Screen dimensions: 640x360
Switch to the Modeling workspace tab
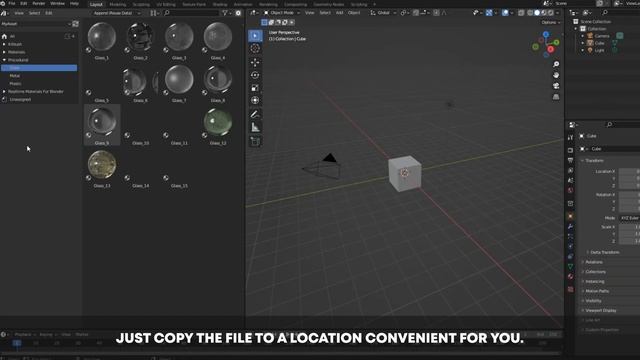(x=118, y=4)
